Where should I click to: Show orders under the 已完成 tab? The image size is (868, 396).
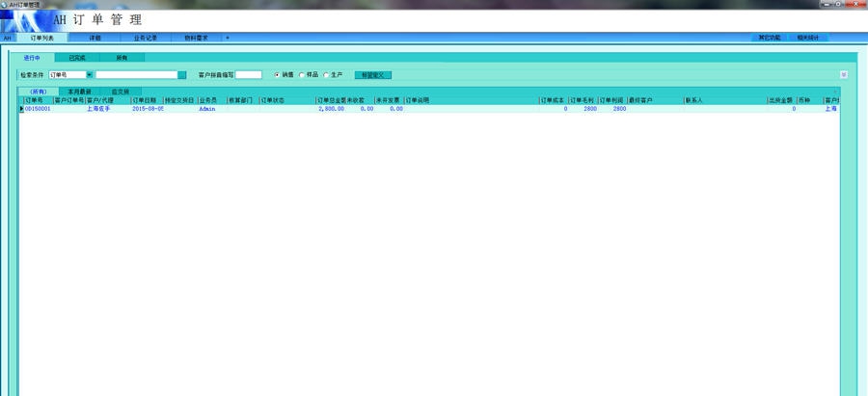77,58
